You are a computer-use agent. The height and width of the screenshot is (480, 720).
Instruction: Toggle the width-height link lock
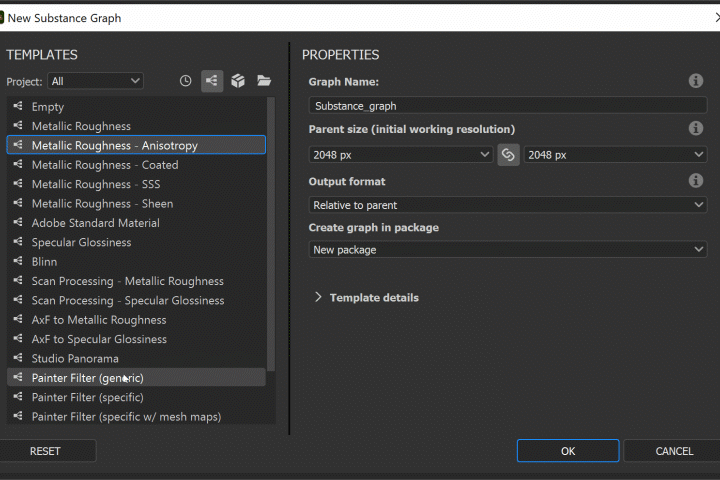coord(508,155)
